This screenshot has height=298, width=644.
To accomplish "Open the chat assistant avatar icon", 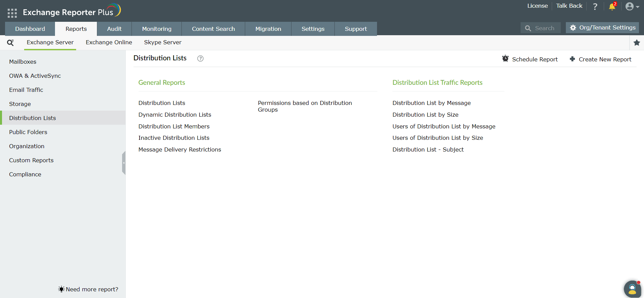I will (x=632, y=289).
